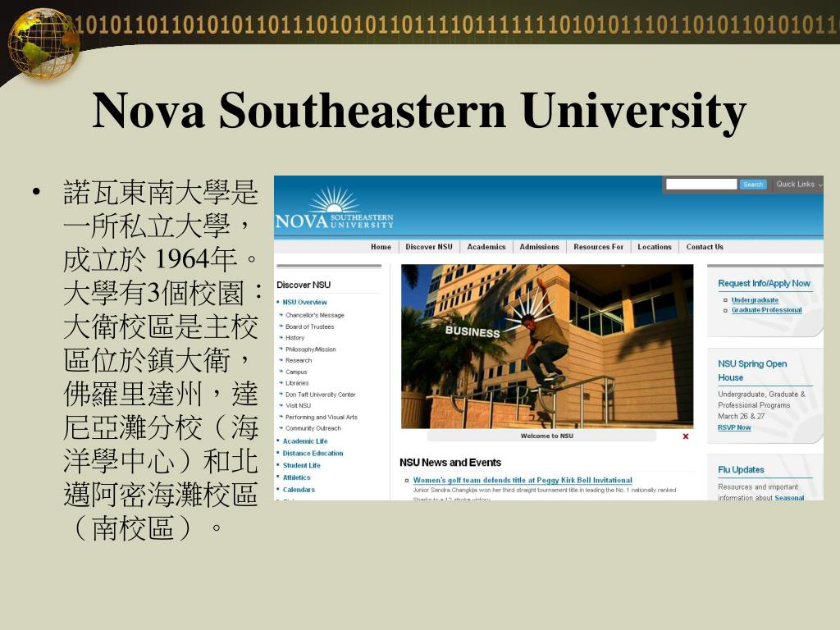Open the Academics menu
This screenshot has width=840, height=630.
(486, 247)
